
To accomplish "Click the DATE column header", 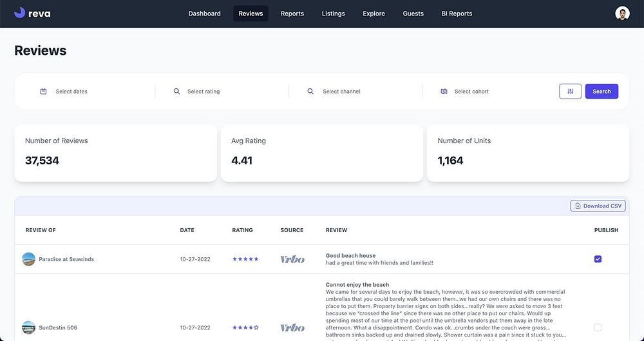I will coord(187,230).
